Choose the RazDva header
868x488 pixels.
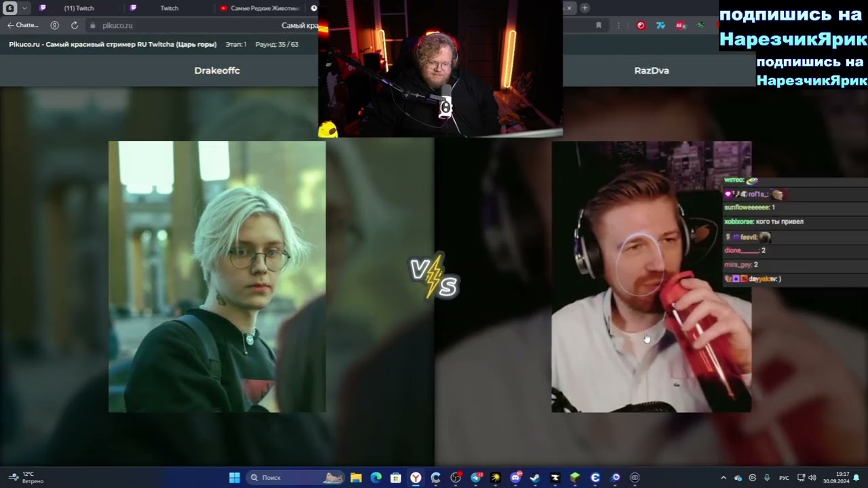click(x=651, y=70)
